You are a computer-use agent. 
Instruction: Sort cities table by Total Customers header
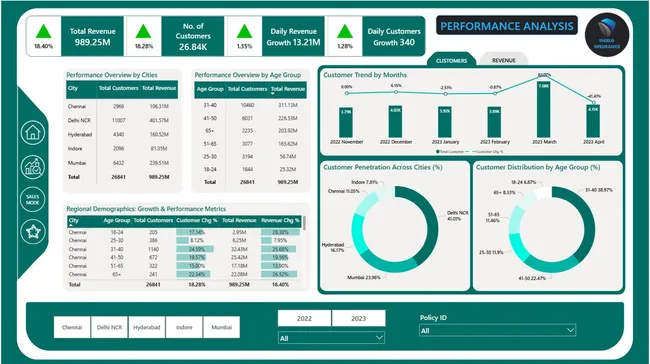(x=118, y=88)
